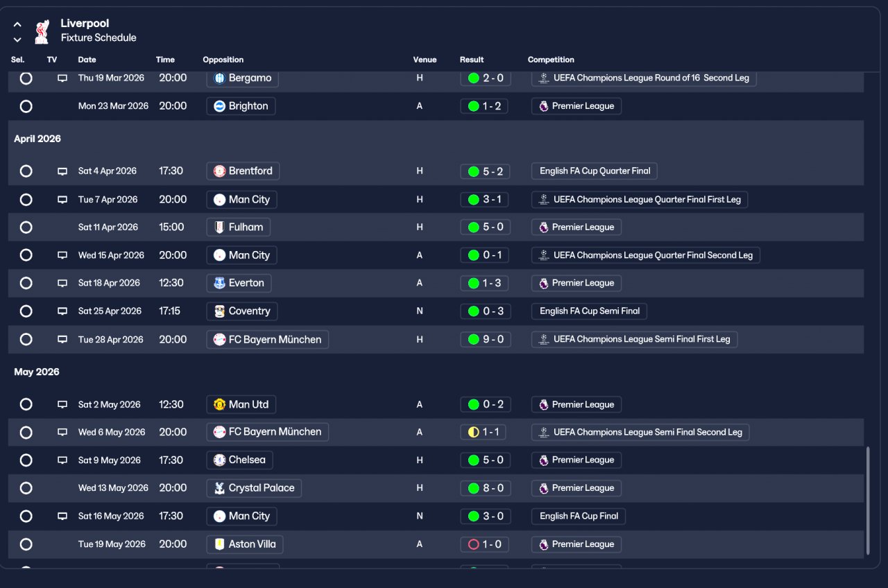Sort fixtures by Venue column header
The image size is (888, 588).
(425, 60)
